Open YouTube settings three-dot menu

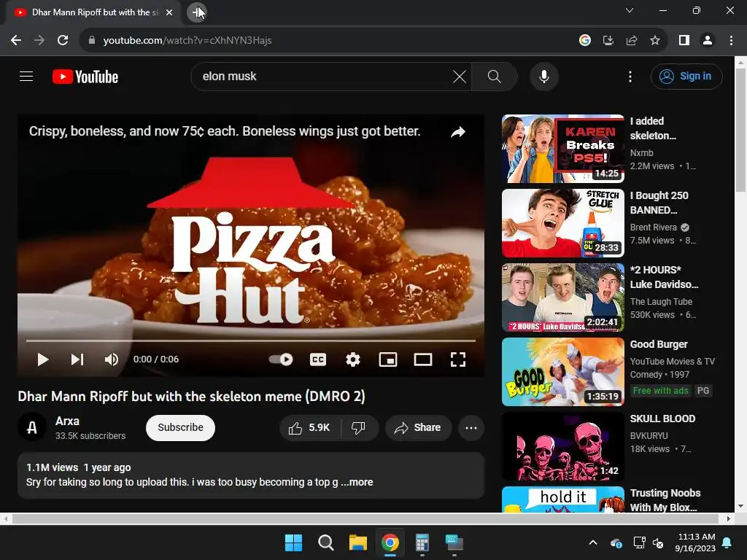pyautogui.click(x=630, y=76)
